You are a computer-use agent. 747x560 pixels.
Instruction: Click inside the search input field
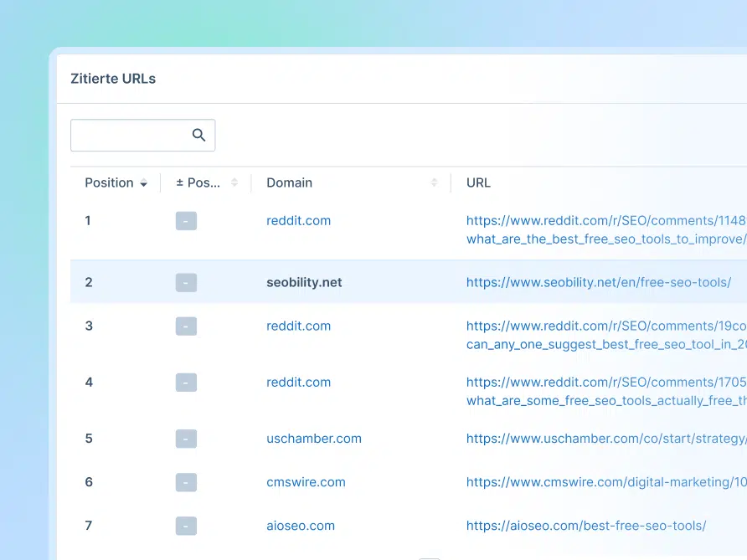coord(130,135)
